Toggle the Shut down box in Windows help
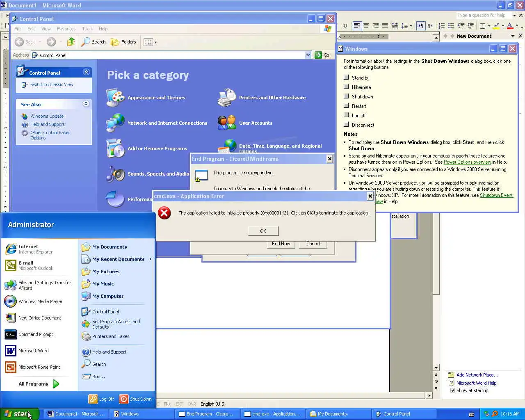Screen dimensions: 525x420 [346, 96]
